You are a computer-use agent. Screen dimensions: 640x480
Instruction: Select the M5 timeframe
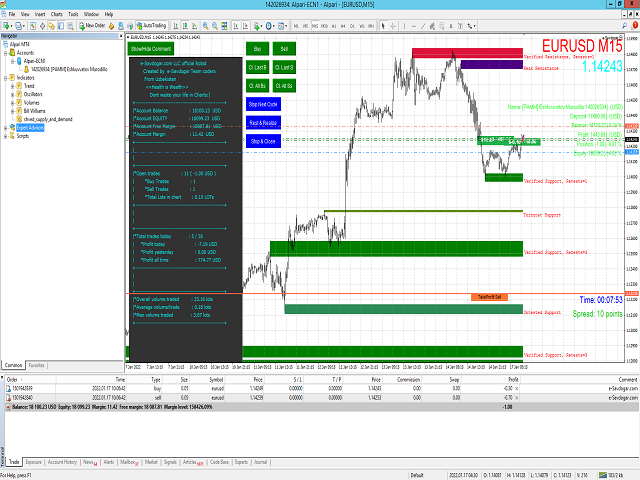305,26
